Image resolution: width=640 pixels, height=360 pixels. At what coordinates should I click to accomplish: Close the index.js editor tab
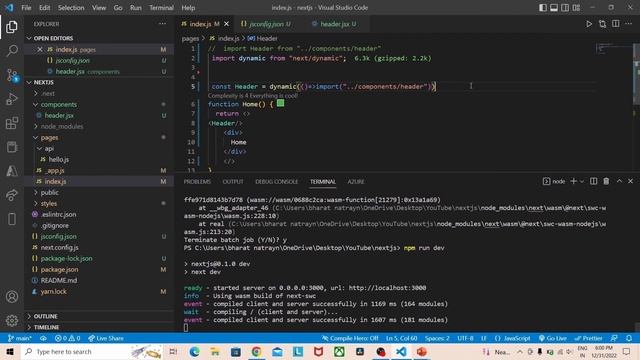click(x=227, y=24)
